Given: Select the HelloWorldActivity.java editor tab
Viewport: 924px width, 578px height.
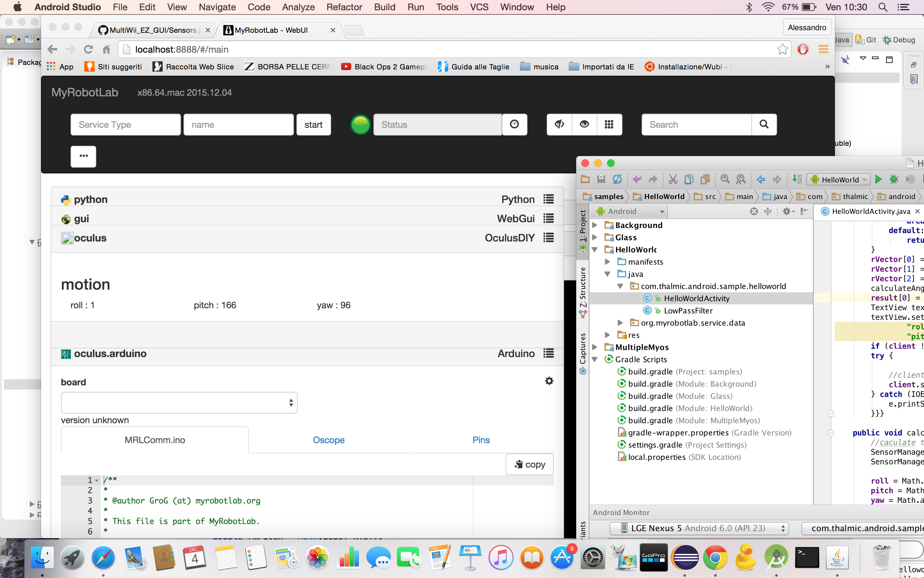Looking at the screenshot, I should 870,211.
